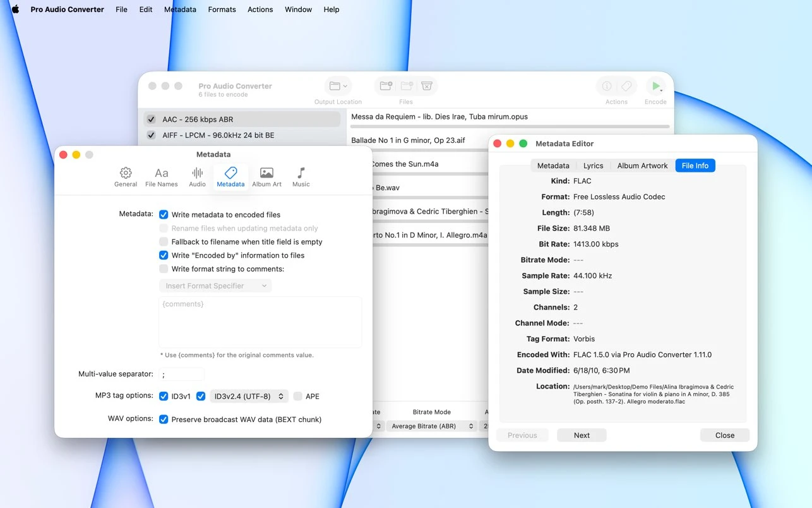Toggle the ID3v1 checkbox
812x508 pixels.
click(164, 396)
